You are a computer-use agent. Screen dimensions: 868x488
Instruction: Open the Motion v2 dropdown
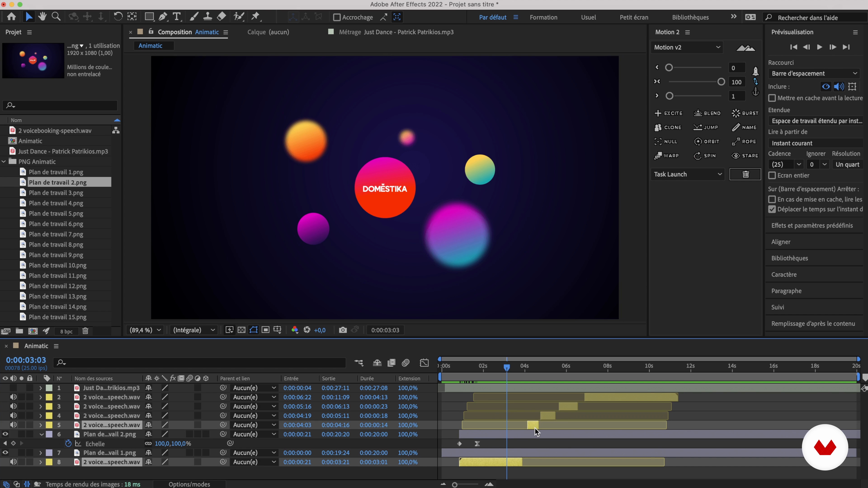tap(687, 47)
